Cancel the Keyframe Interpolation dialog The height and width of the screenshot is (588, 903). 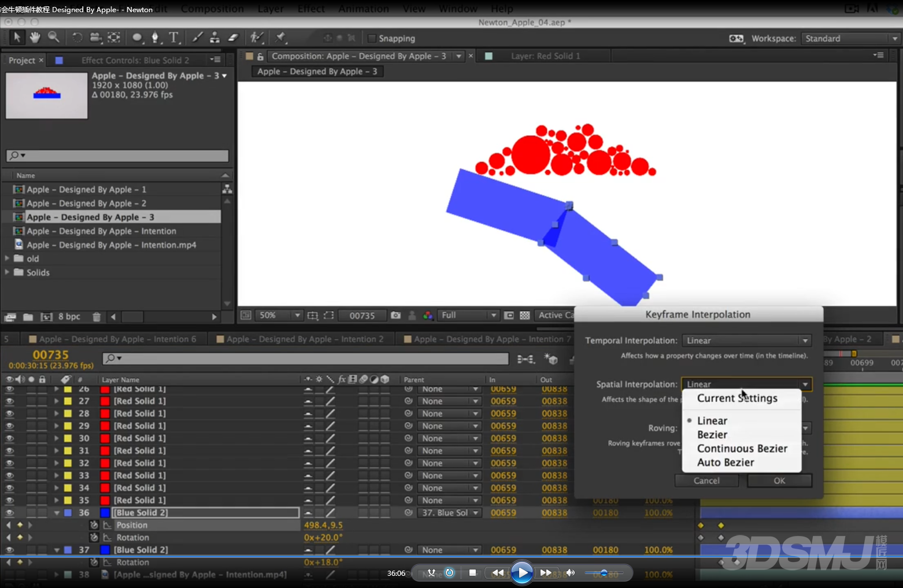706,481
